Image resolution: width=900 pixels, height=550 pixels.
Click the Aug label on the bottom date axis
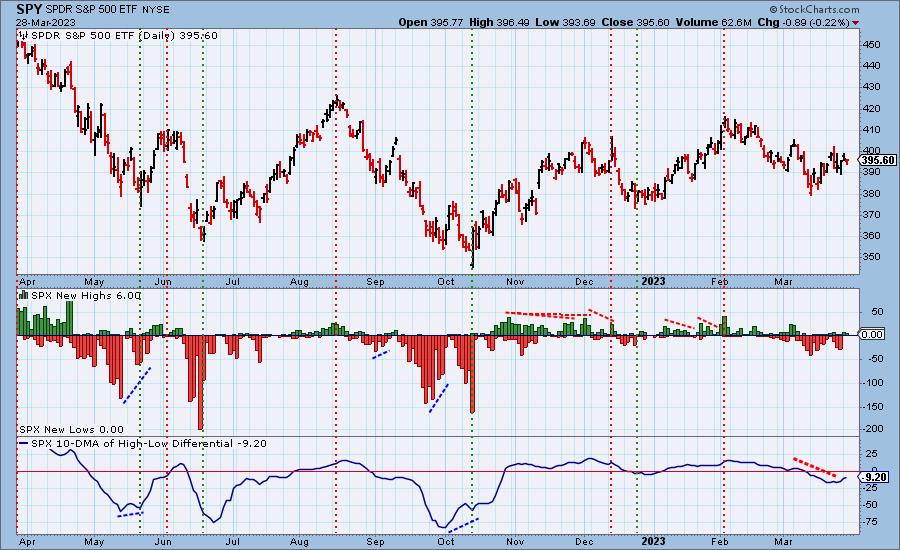(x=299, y=541)
